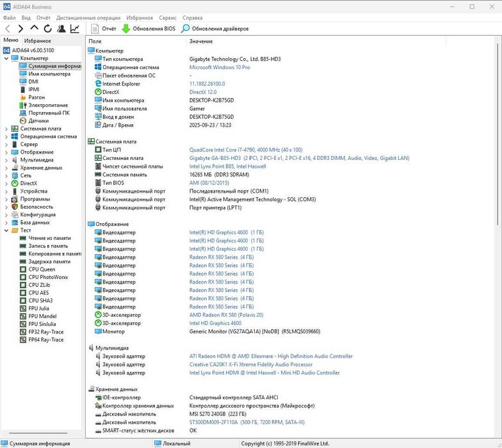Click the Отчёт report toolbar button

(x=104, y=29)
